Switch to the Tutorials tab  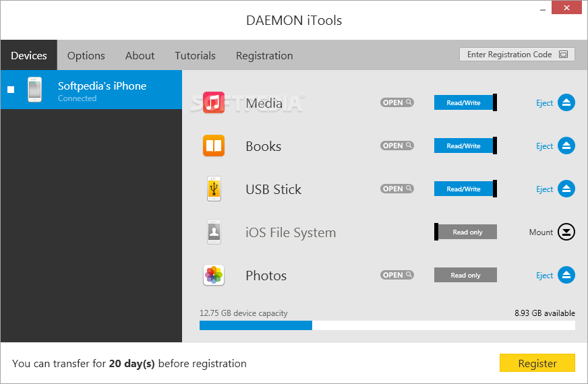pos(195,56)
